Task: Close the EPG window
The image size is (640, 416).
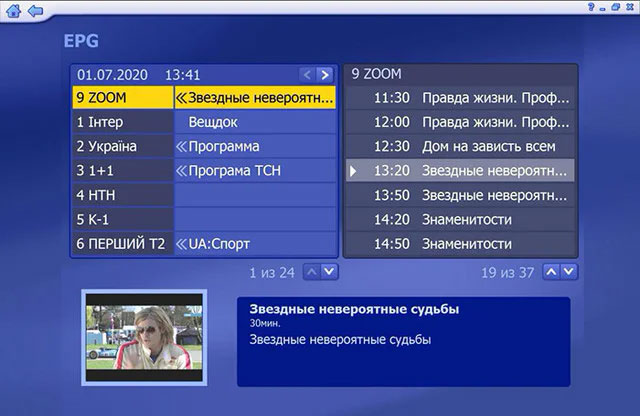Action: (630, 7)
